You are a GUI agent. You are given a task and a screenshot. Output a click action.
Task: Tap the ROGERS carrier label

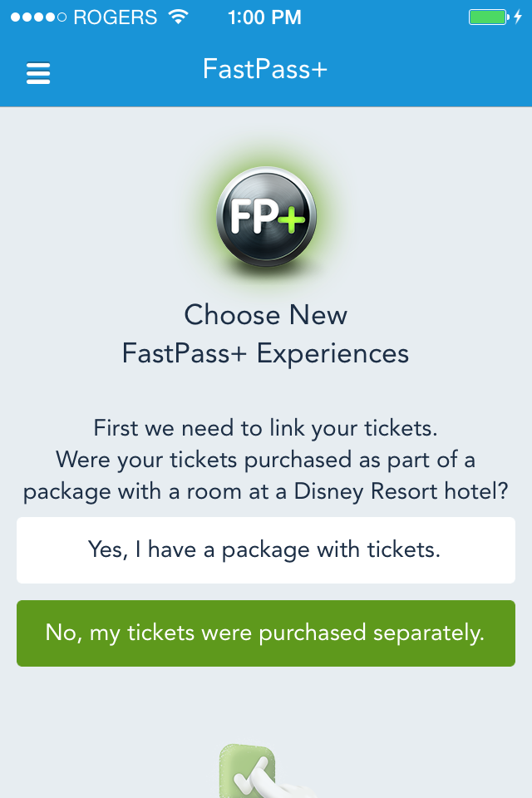(x=116, y=17)
